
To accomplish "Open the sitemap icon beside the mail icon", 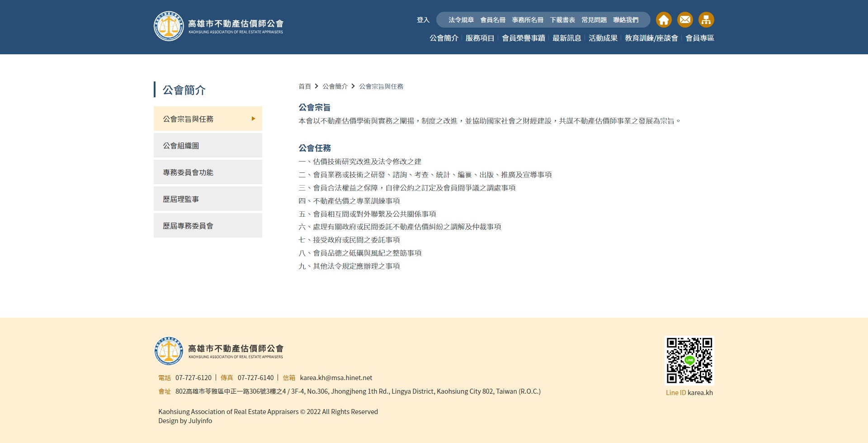I will coord(706,20).
